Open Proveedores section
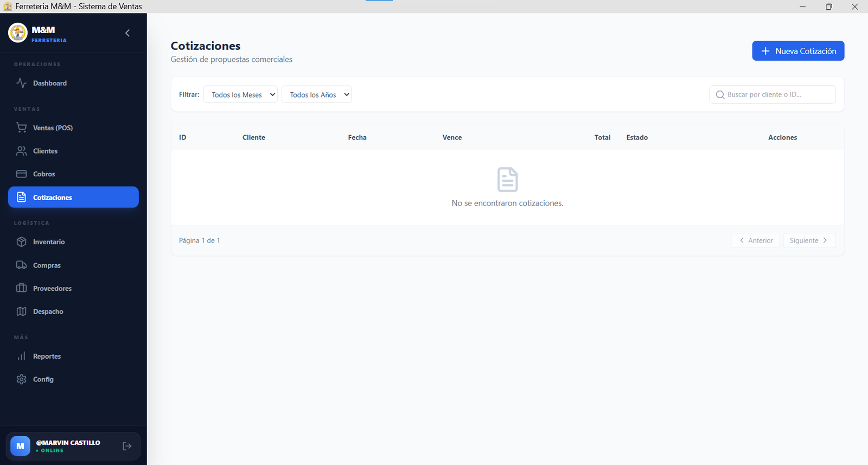 coord(73,288)
